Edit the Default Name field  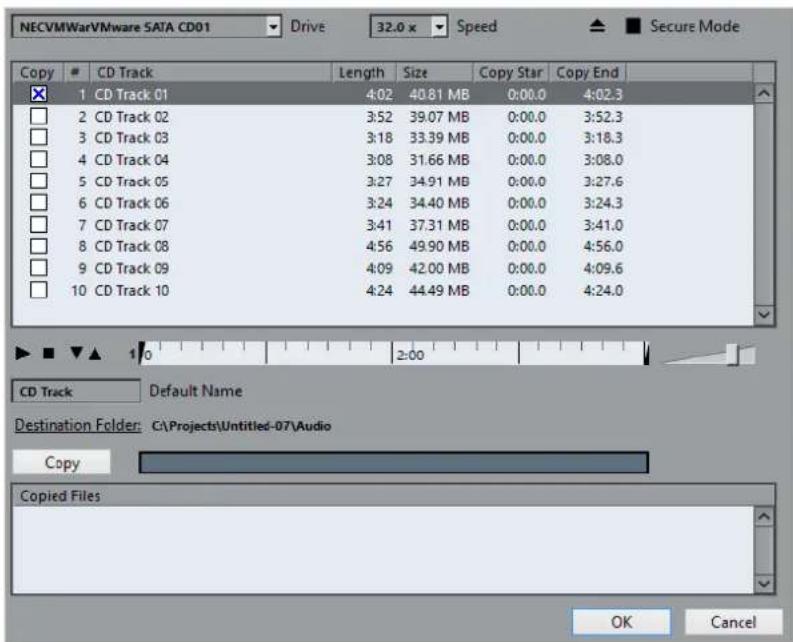click(76, 391)
